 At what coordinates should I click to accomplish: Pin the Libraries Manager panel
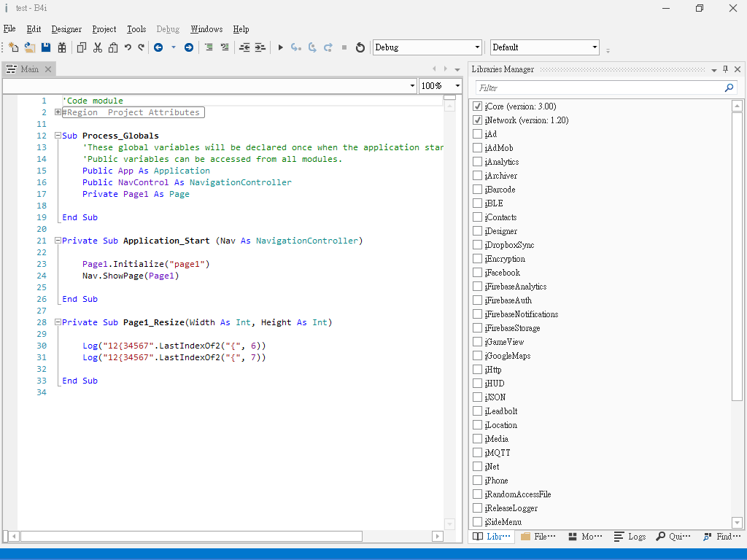point(725,69)
